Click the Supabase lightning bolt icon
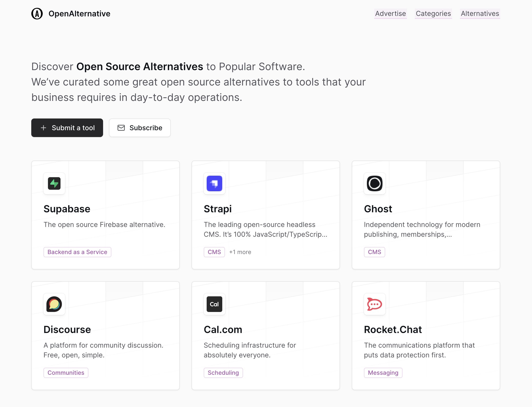Viewport: 532px width, 407px height. click(x=54, y=183)
